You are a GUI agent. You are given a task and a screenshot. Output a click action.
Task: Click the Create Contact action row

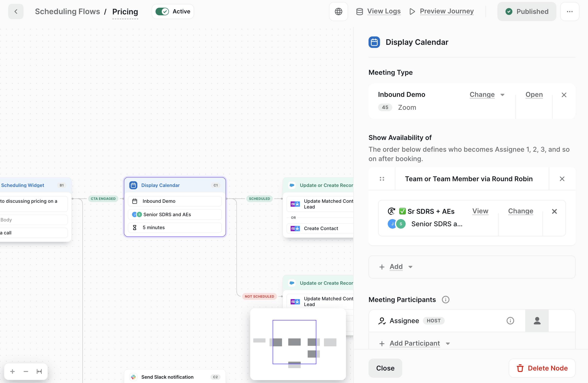(320, 229)
